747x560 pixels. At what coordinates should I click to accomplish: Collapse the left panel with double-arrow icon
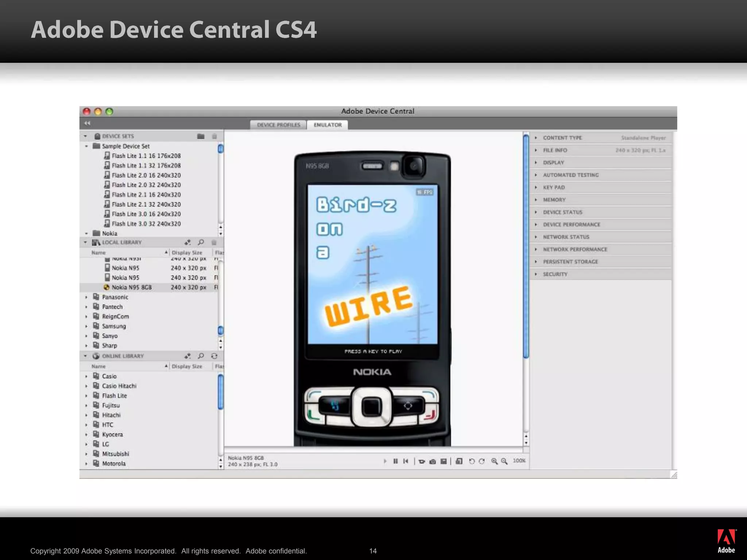[x=87, y=123]
